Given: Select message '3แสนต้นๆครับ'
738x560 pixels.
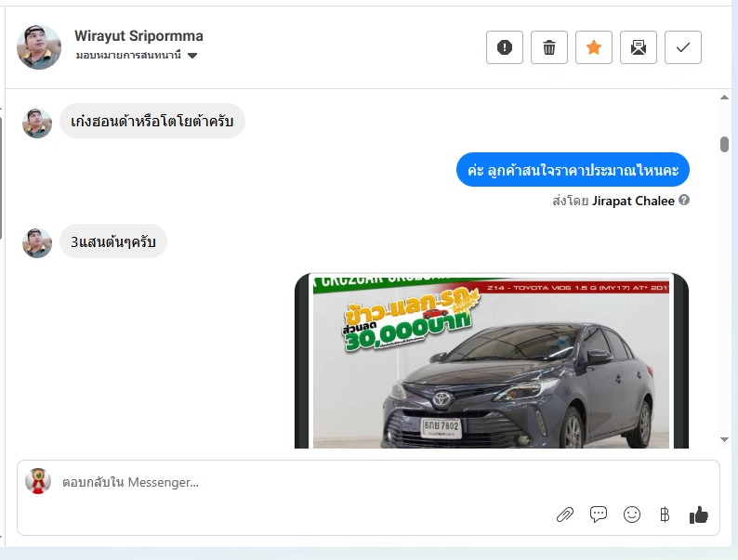Looking at the screenshot, I should pos(113,241).
